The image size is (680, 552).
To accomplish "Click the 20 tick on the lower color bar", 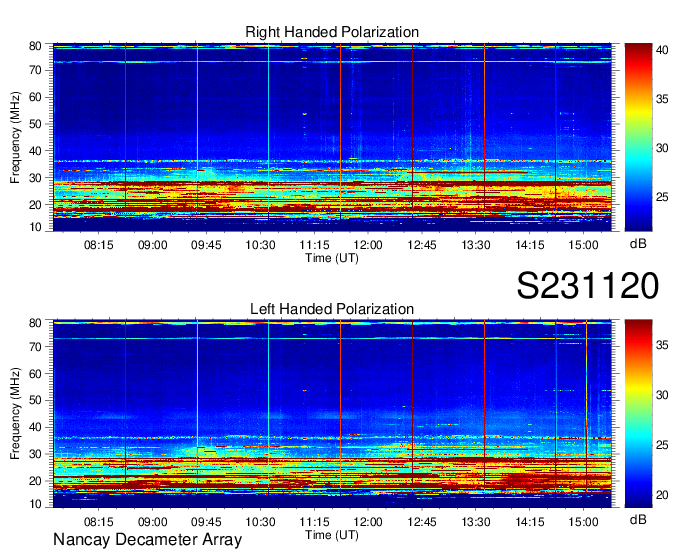I will point(662,495).
